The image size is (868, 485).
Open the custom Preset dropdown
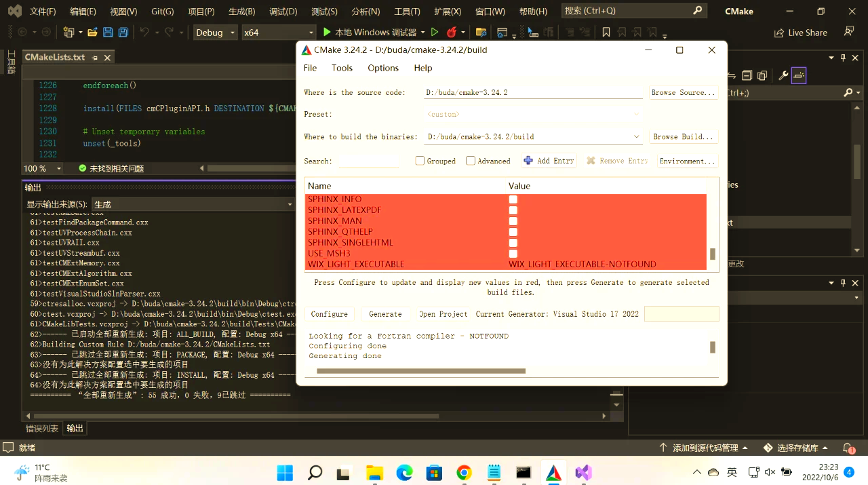(x=534, y=115)
